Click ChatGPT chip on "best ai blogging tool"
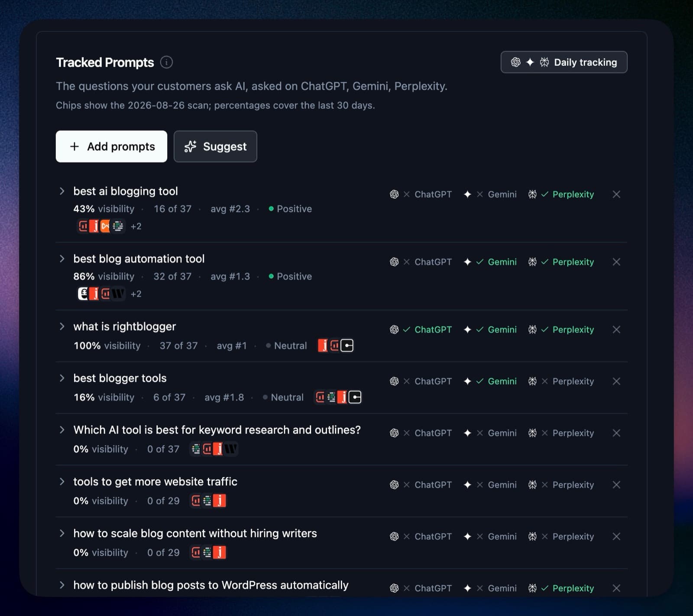The height and width of the screenshot is (616, 693). [x=421, y=194]
